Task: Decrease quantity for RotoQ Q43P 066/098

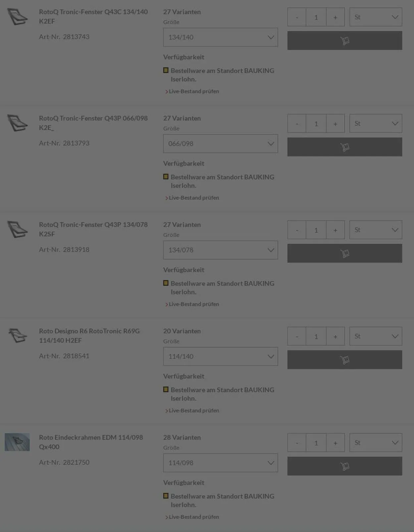Action: pyautogui.click(x=297, y=124)
